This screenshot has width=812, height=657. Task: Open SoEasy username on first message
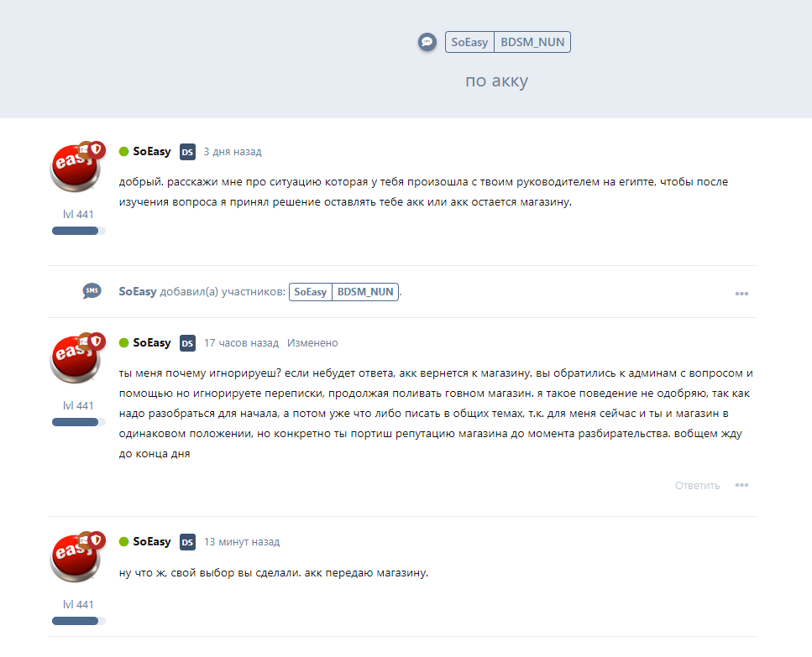pos(152,152)
